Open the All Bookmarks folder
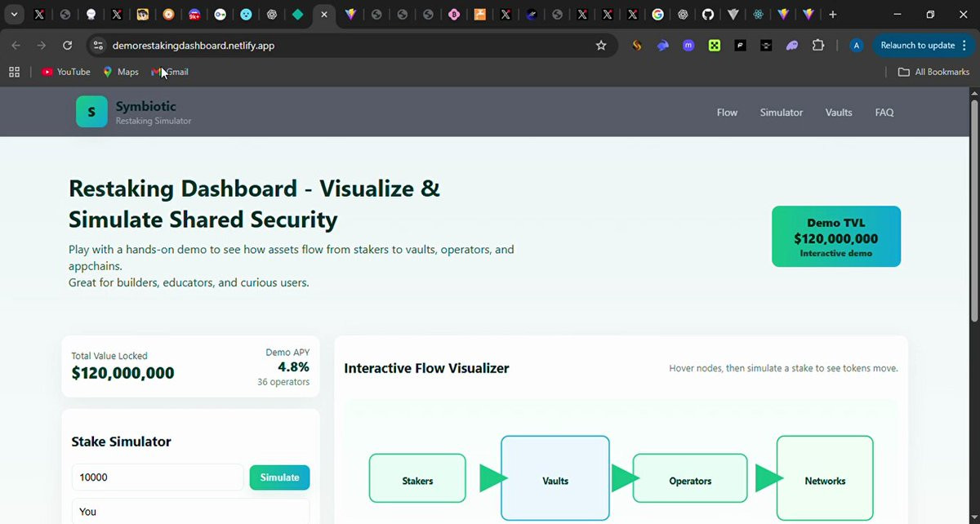The width and height of the screenshot is (980, 524). 933,72
